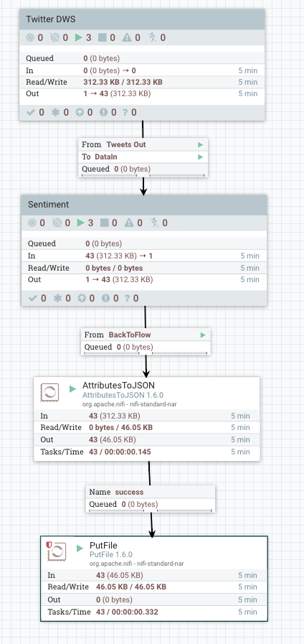Click Sentiment In 43 (312.33 KB) → 1 value
This screenshot has width=304, height=644.
click(x=119, y=256)
